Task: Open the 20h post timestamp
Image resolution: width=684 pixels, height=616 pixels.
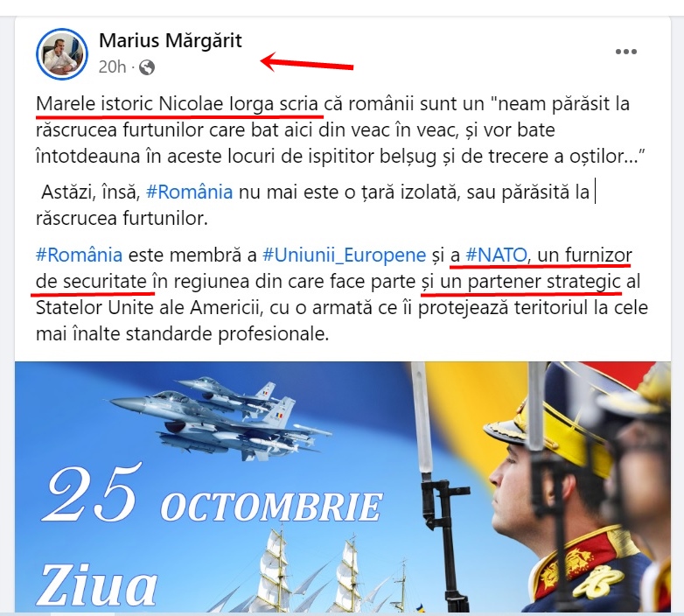Action: 112,67
